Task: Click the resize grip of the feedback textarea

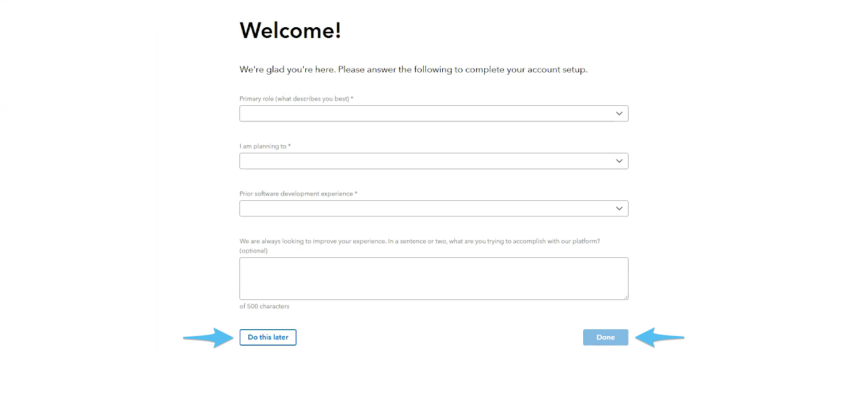Action: (x=625, y=297)
